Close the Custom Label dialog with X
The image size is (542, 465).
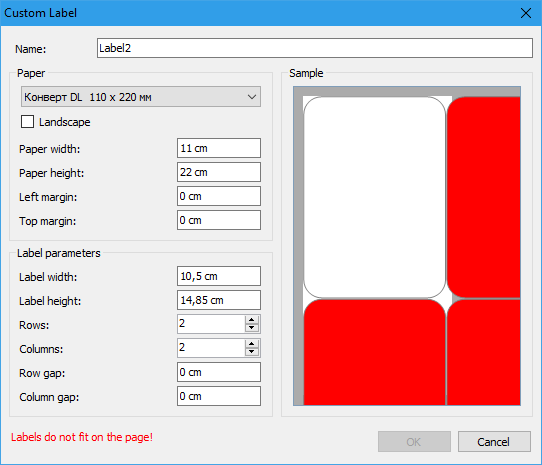526,13
